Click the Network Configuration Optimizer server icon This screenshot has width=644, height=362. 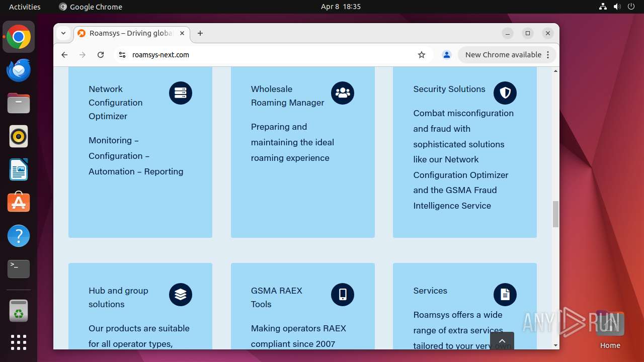click(181, 93)
